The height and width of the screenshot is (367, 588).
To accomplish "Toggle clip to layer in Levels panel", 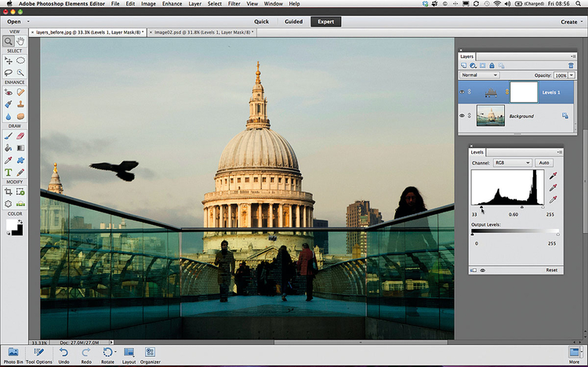I will [474, 271].
